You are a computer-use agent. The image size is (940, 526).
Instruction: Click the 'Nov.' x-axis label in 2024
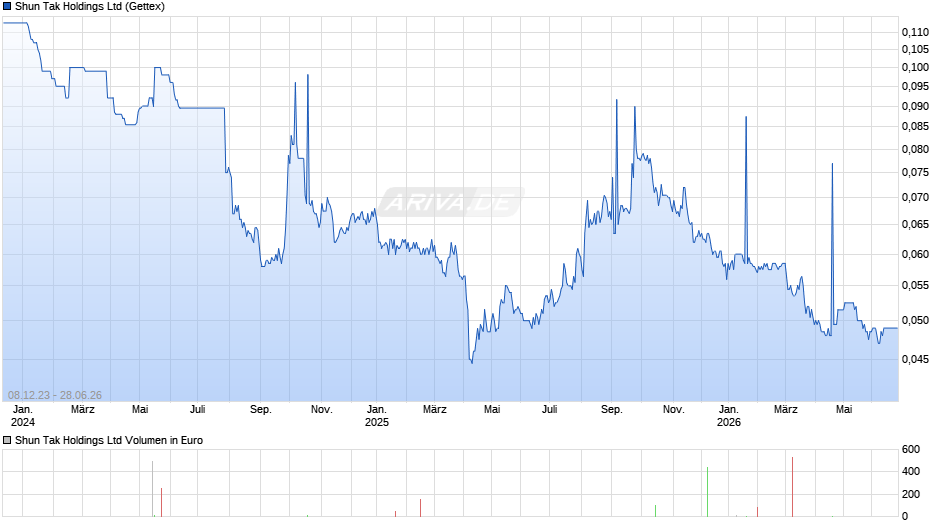pos(321,410)
